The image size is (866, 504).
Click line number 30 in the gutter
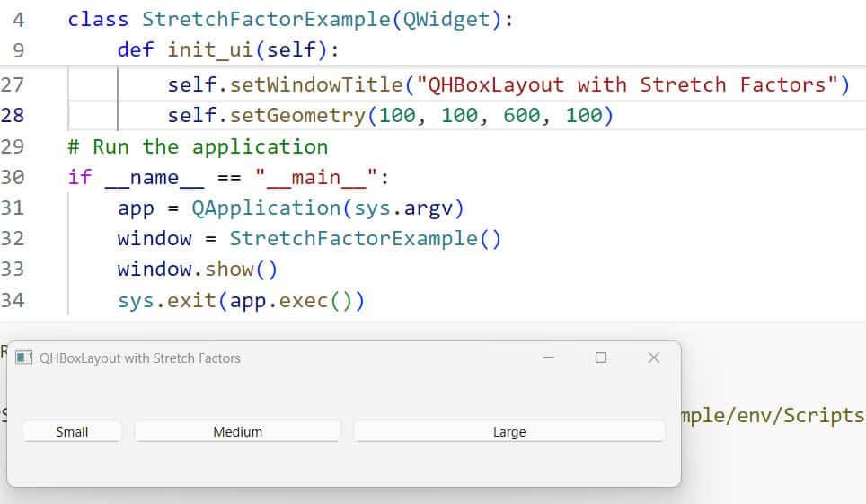tap(13, 177)
